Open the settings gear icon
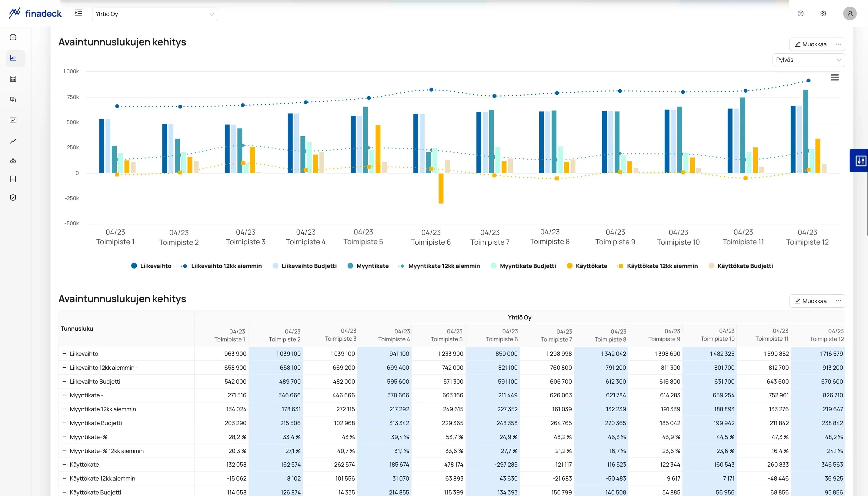Viewport: 868px width, 496px height. pos(823,14)
